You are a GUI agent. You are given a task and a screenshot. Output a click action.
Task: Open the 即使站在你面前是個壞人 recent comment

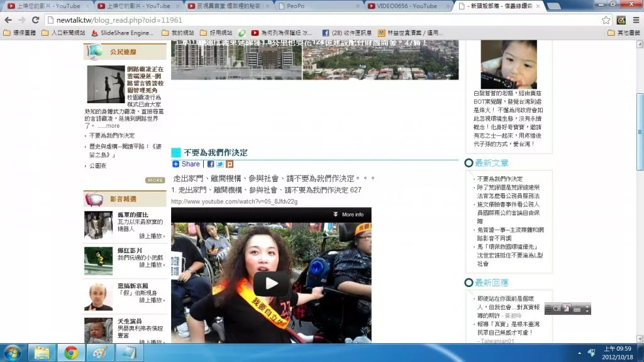(x=508, y=307)
